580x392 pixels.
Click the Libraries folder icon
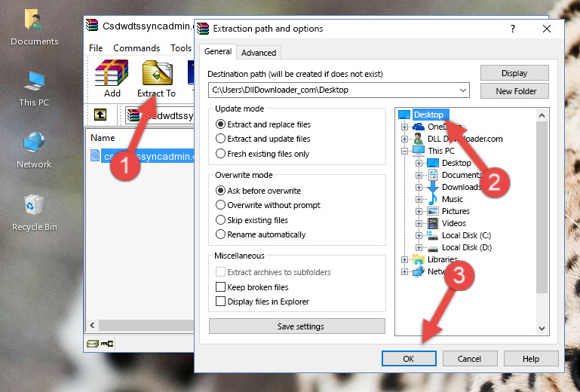419,259
